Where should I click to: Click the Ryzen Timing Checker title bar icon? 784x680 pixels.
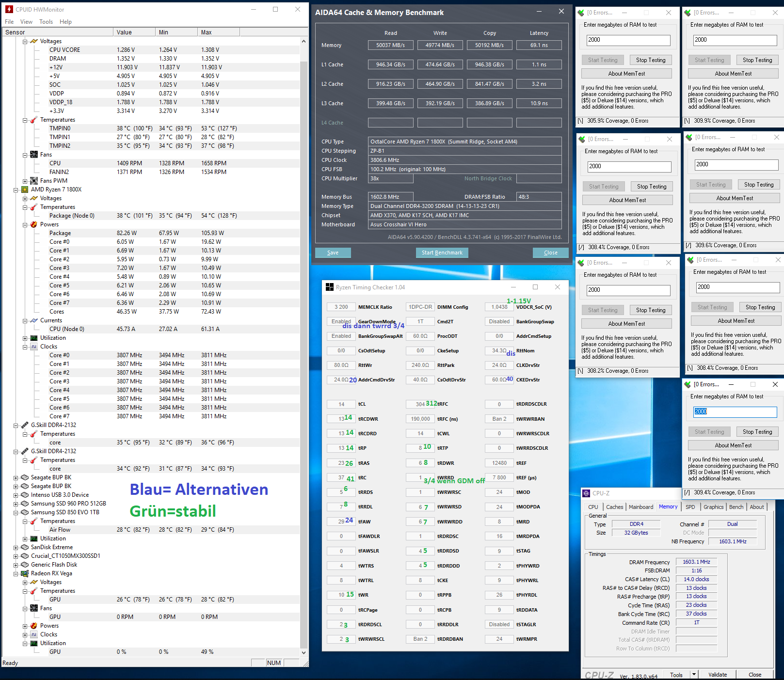330,287
